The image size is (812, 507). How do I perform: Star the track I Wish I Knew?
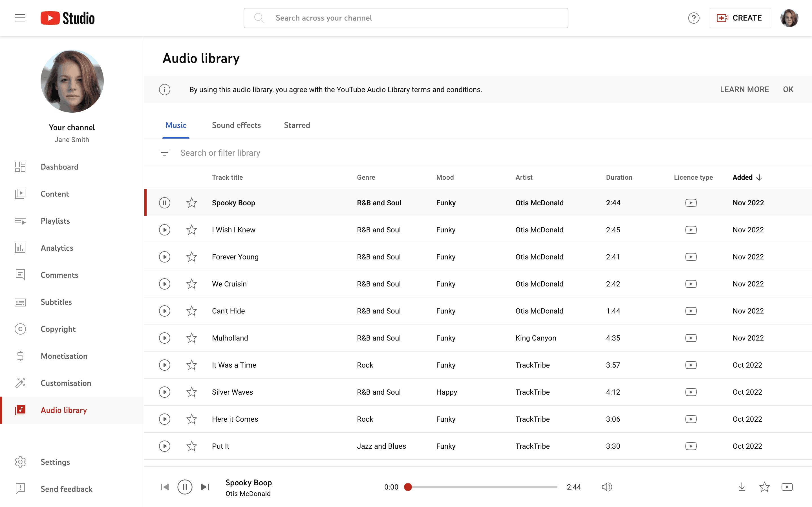pos(192,230)
